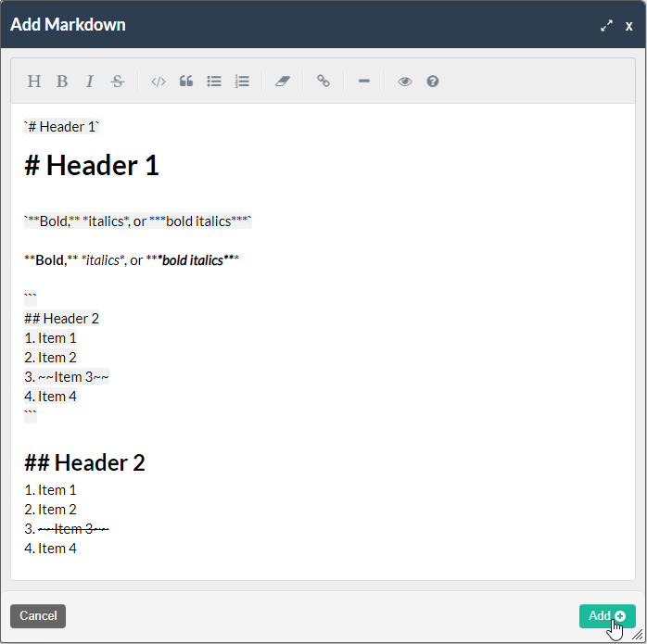This screenshot has width=647, height=644.
Task: Apply strikethrough formatting
Action: pos(118,82)
